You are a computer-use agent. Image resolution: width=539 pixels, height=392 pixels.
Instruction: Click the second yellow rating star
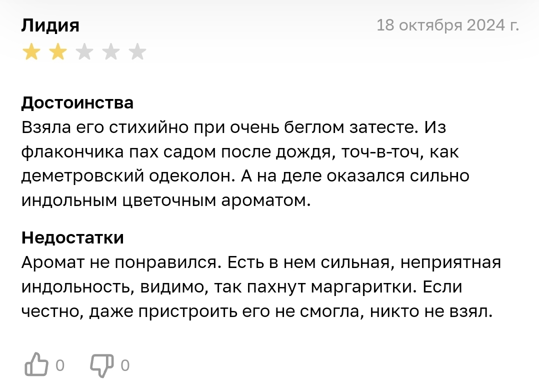58,51
